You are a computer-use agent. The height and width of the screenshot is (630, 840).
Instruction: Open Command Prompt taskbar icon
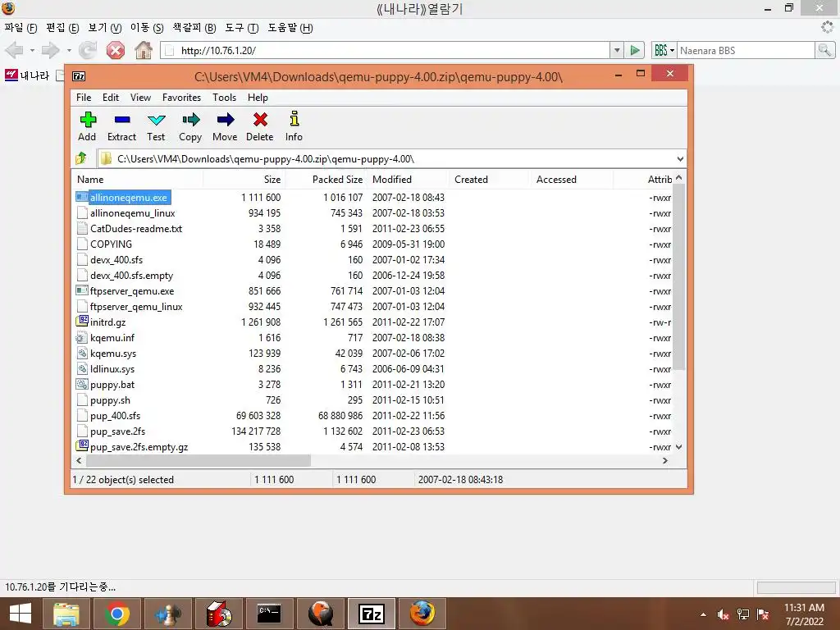pyautogui.click(x=269, y=614)
